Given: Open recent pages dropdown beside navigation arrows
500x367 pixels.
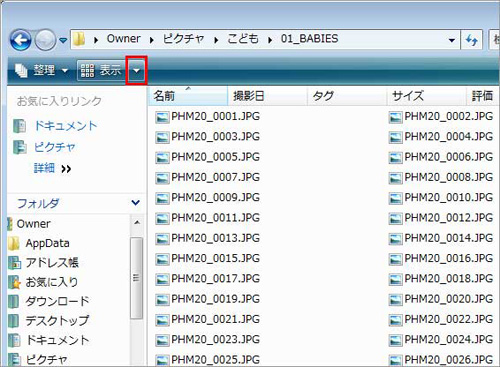Looking at the screenshot, I should (x=63, y=40).
